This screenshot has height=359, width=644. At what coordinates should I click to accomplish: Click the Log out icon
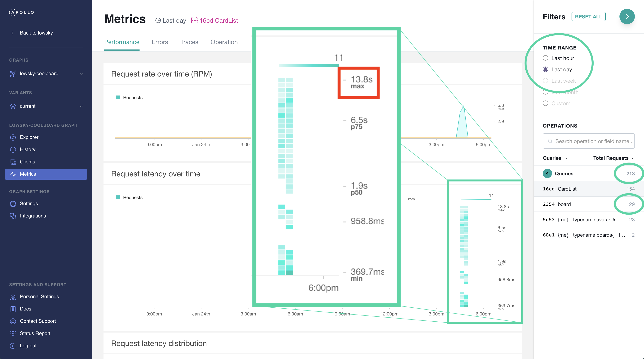[x=13, y=346]
